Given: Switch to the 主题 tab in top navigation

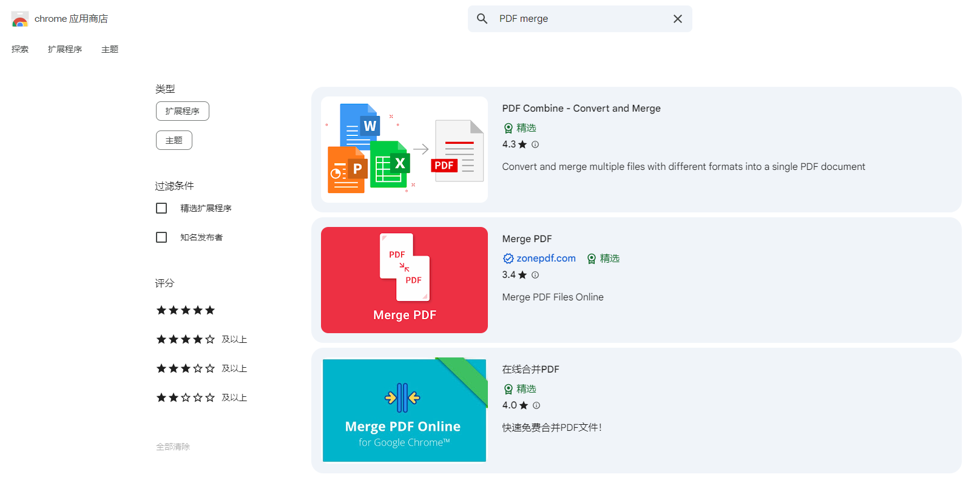Looking at the screenshot, I should point(110,49).
